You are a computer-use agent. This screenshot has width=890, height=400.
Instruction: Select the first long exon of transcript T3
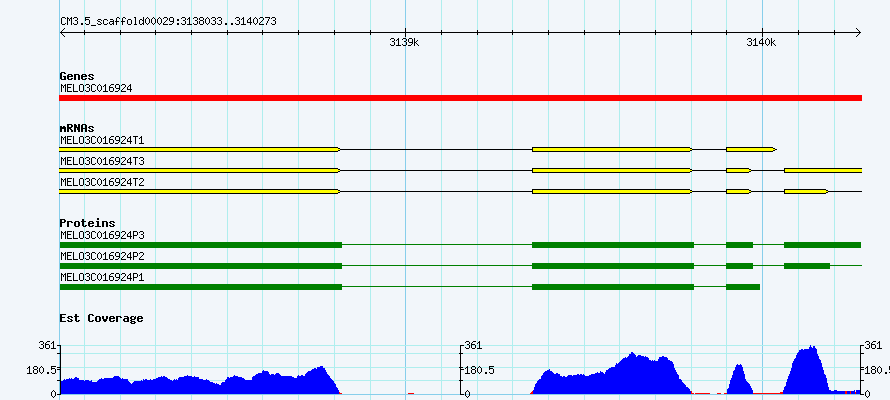pyautogui.click(x=200, y=170)
